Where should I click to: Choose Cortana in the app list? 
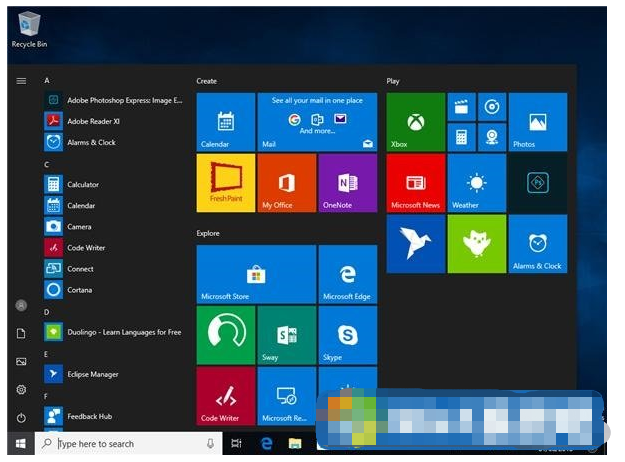pos(80,290)
